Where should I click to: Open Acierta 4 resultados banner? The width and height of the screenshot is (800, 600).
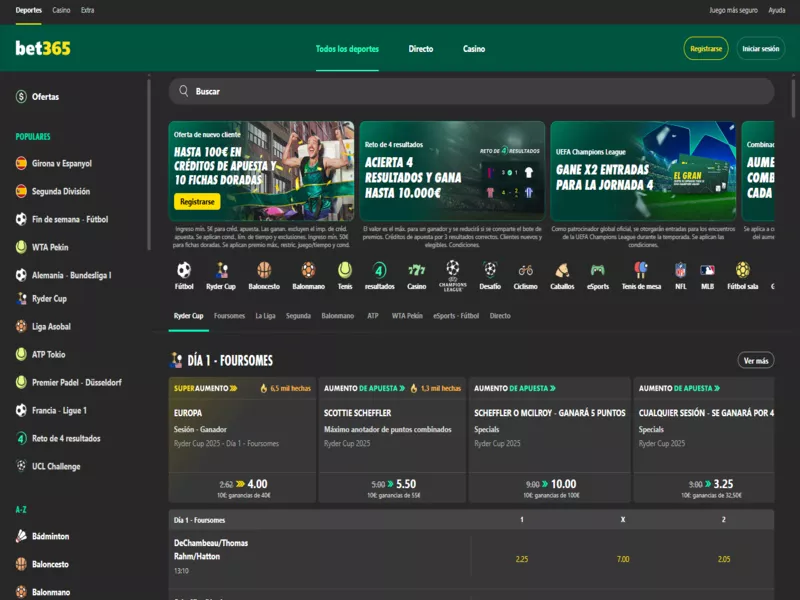pyautogui.click(x=452, y=171)
